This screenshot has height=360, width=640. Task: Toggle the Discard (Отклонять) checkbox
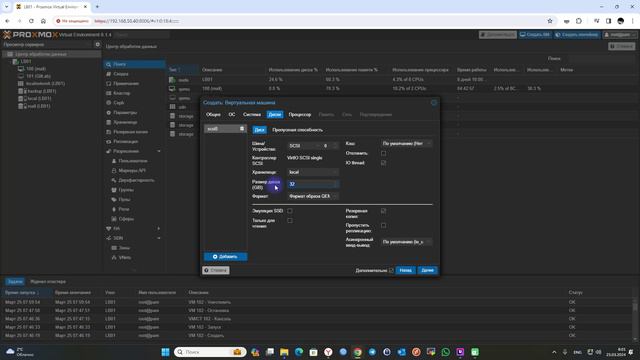pyautogui.click(x=383, y=153)
